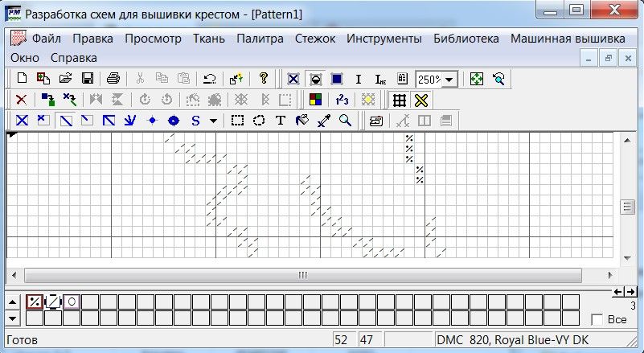This screenshot has width=644, height=353.
Task: Choose the flood fill bucket tool
Action: (x=302, y=121)
